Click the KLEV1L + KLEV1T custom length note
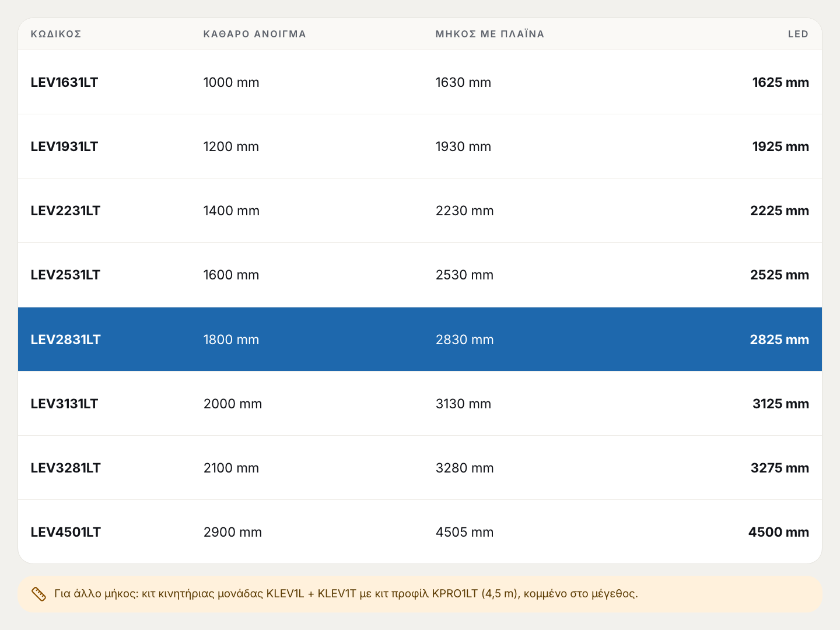Screen dimensions: 840x630 [x=346, y=594]
